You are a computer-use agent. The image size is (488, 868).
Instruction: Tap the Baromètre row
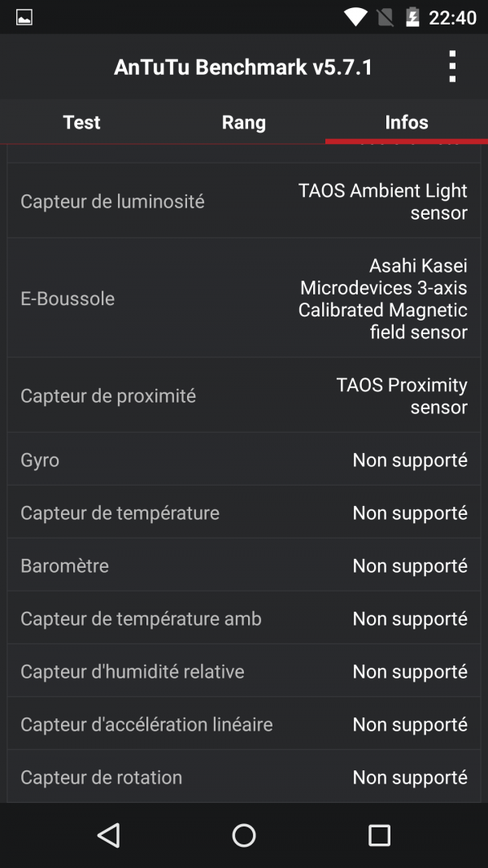[x=244, y=565]
